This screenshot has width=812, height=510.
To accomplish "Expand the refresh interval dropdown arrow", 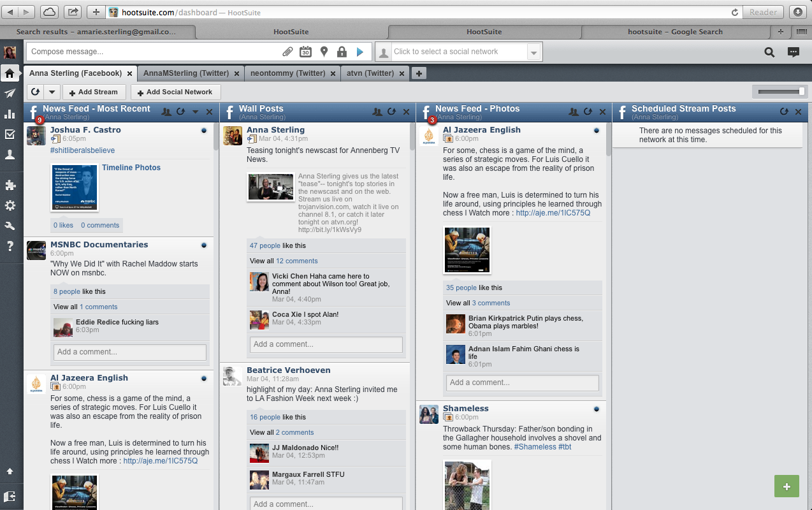I will point(52,92).
